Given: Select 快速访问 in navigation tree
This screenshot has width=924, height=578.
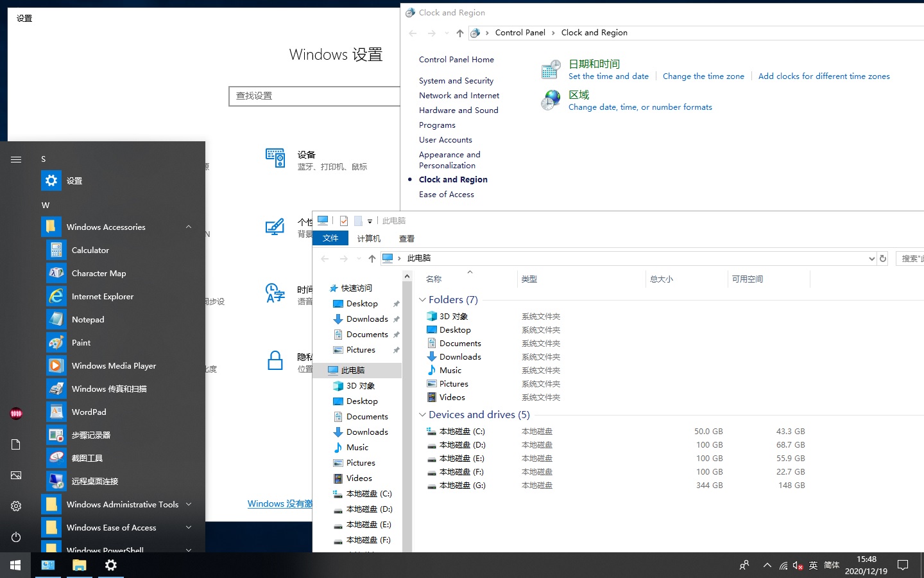Looking at the screenshot, I should click(356, 288).
